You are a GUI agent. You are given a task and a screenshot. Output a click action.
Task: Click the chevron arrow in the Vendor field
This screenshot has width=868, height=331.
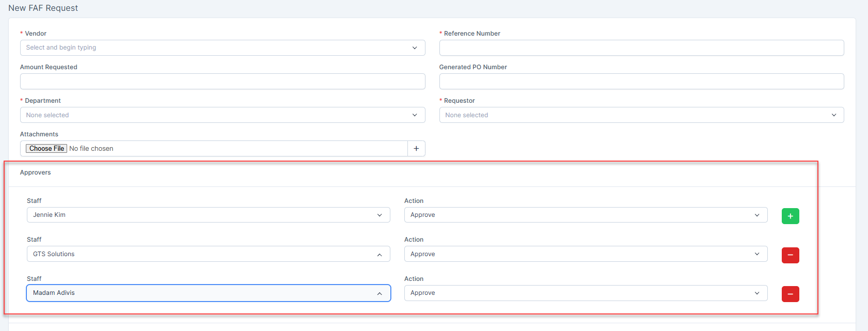click(415, 48)
